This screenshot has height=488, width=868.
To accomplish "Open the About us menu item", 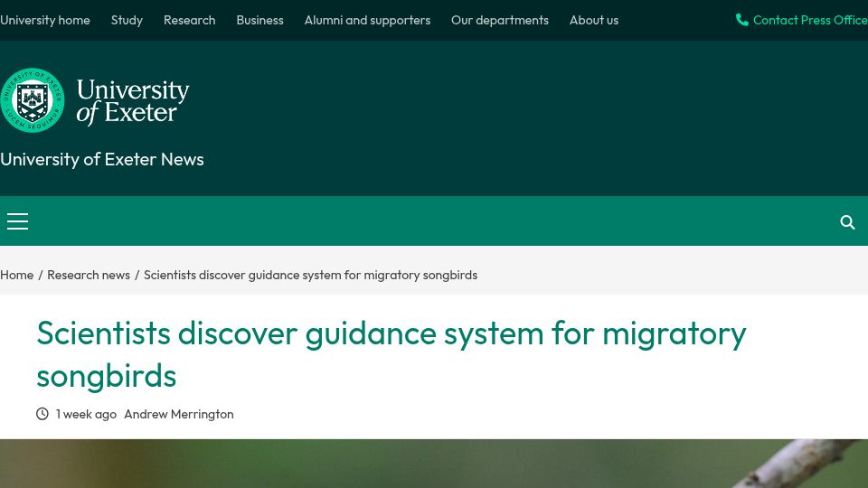I will point(594,20).
